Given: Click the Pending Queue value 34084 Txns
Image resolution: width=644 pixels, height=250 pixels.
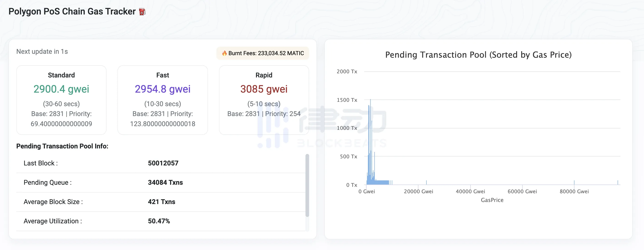Looking at the screenshot, I should pyautogui.click(x=165, y=182).
